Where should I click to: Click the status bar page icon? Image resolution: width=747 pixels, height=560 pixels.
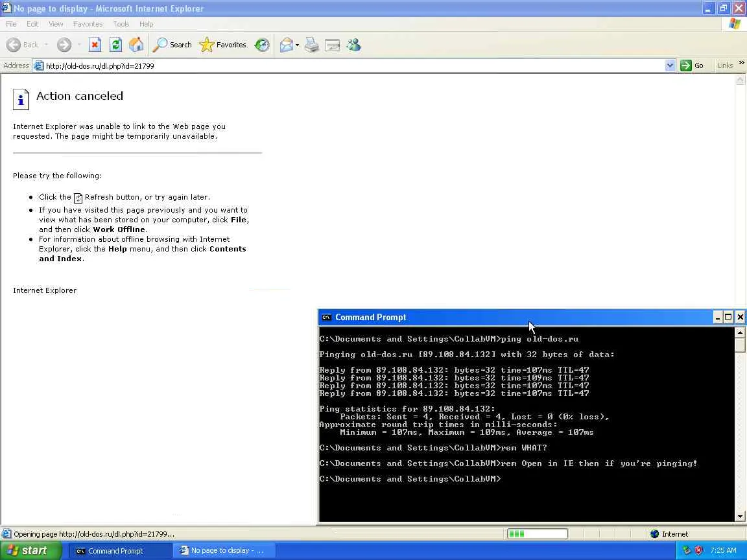click(x=6, y=534)
